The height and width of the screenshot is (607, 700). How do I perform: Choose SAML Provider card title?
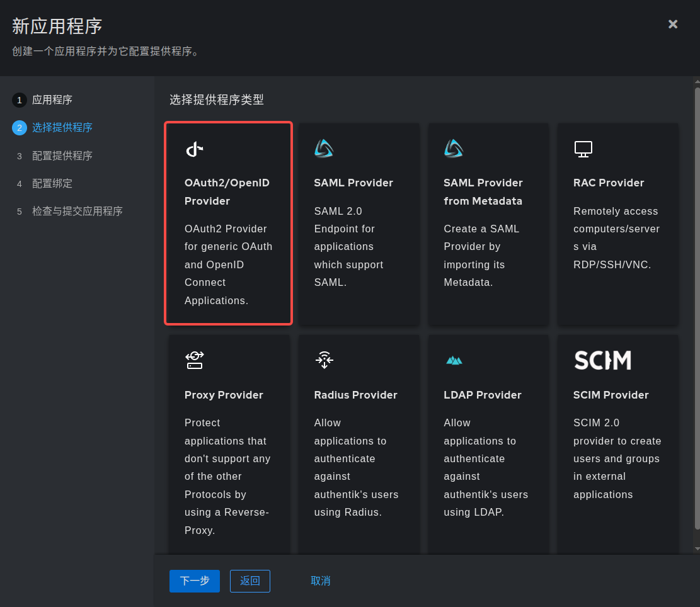353,183
